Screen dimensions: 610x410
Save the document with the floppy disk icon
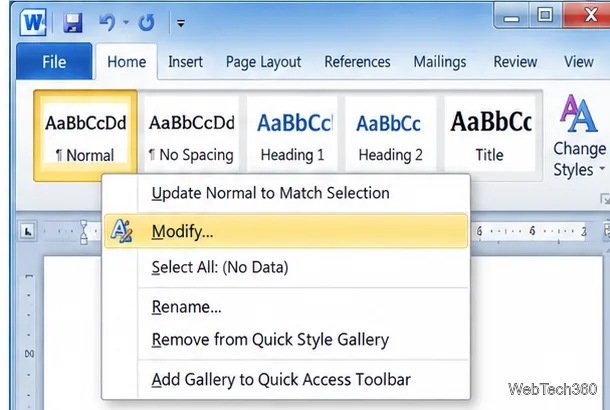point(73,23)
